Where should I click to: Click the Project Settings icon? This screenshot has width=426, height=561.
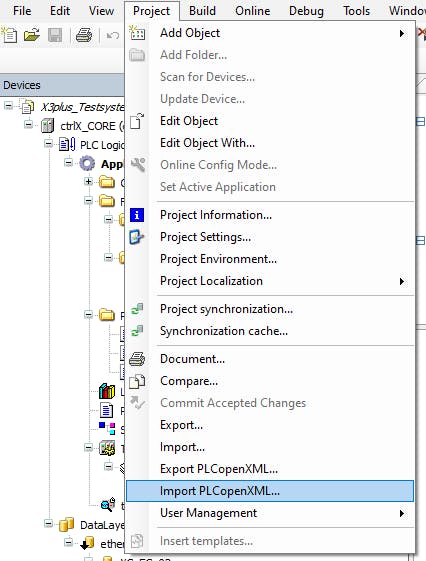(137, 237)
